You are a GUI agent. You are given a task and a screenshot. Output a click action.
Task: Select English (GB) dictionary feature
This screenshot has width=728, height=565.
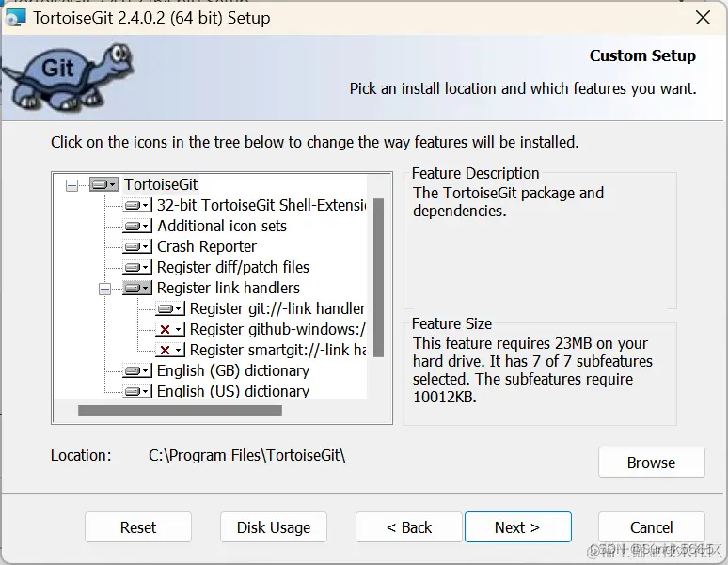(x=233, y=370)
